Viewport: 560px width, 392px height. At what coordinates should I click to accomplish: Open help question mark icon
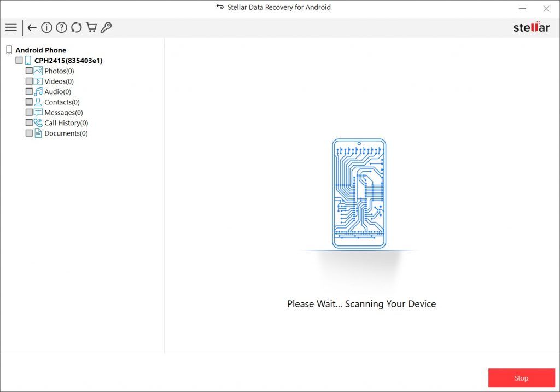[61, 27]
